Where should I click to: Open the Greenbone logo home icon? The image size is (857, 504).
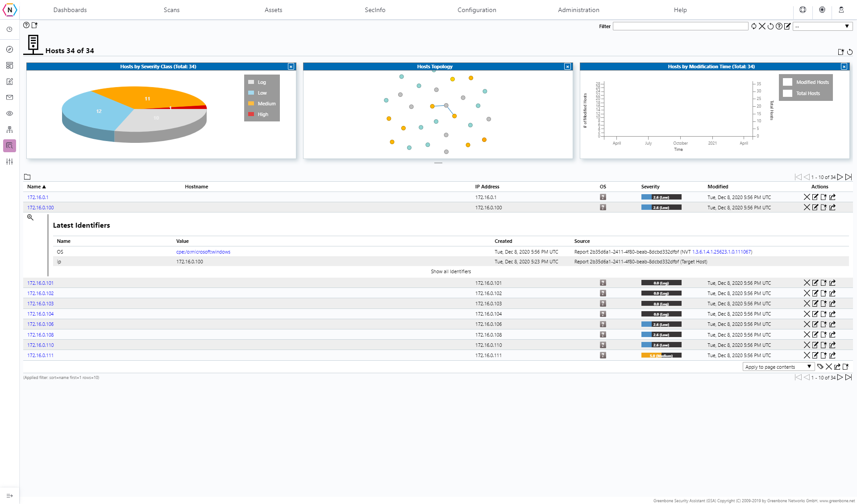pyautogui.click(x=9, y=9)
